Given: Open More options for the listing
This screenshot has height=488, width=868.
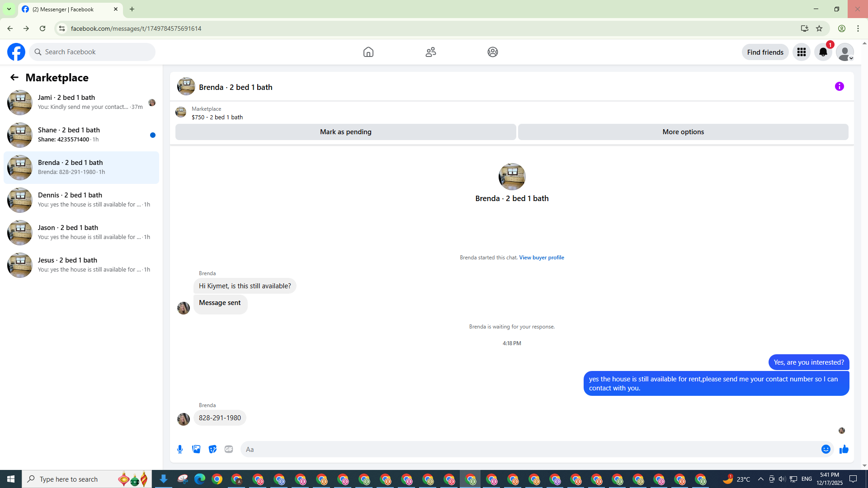Looking at the screenshot, I should point(683,132).
